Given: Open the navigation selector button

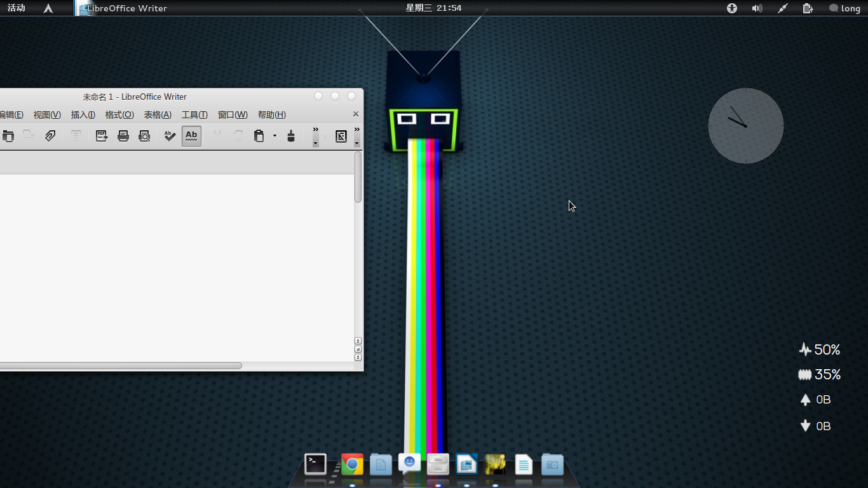Looking at the screenshot, I should [358, 349].
